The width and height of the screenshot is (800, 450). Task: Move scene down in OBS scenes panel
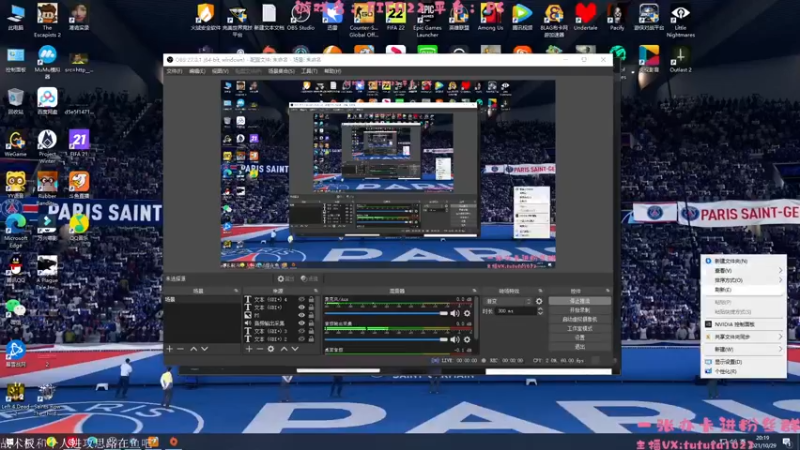tap(205, 349)
